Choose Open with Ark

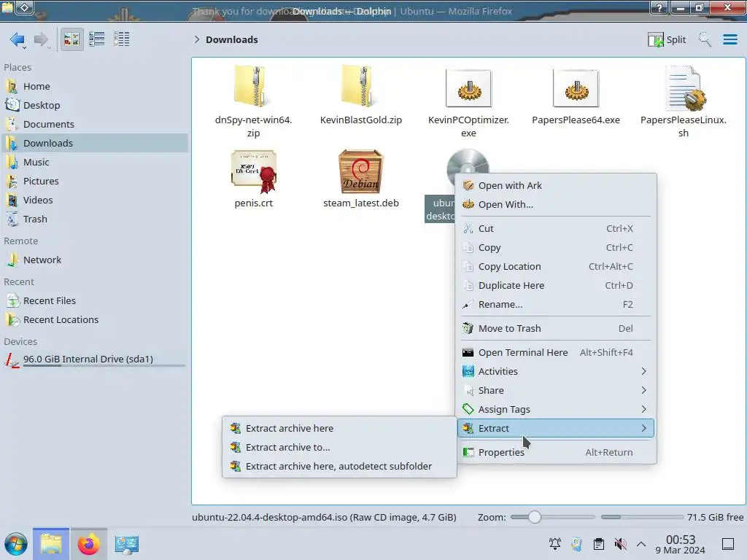(556, 186)
